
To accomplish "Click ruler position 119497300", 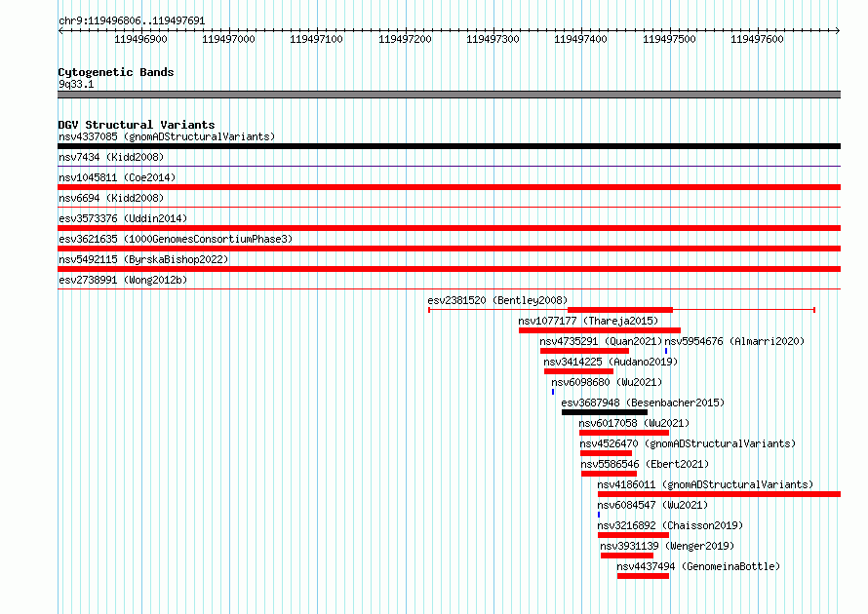I will [x=493, y=39].
